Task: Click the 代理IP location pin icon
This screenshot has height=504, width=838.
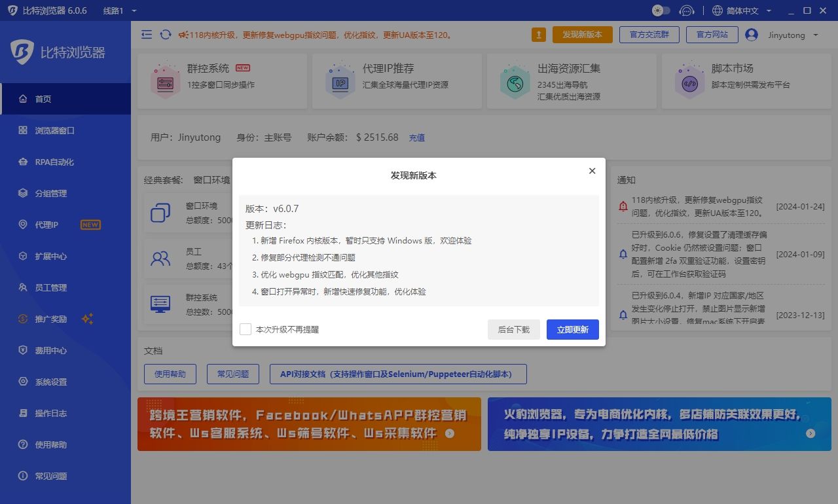Action: (23, 225)
